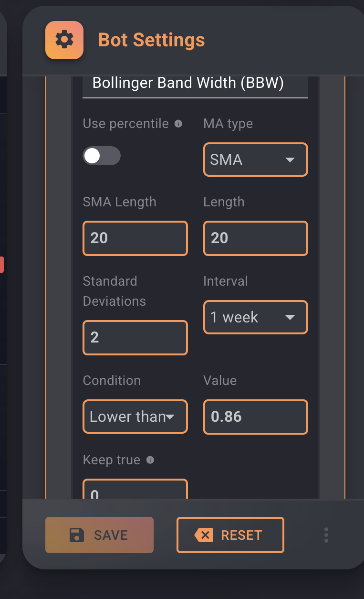Click the floppy disk icon on Save
Screen dimensions: 364x599
point(77,535)
